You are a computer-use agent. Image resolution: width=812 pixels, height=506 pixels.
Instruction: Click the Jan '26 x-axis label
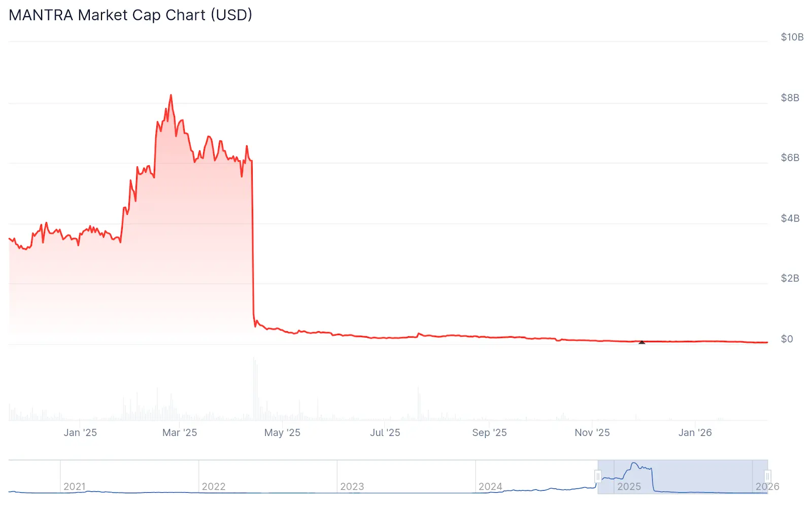click(x=695, y=433)
